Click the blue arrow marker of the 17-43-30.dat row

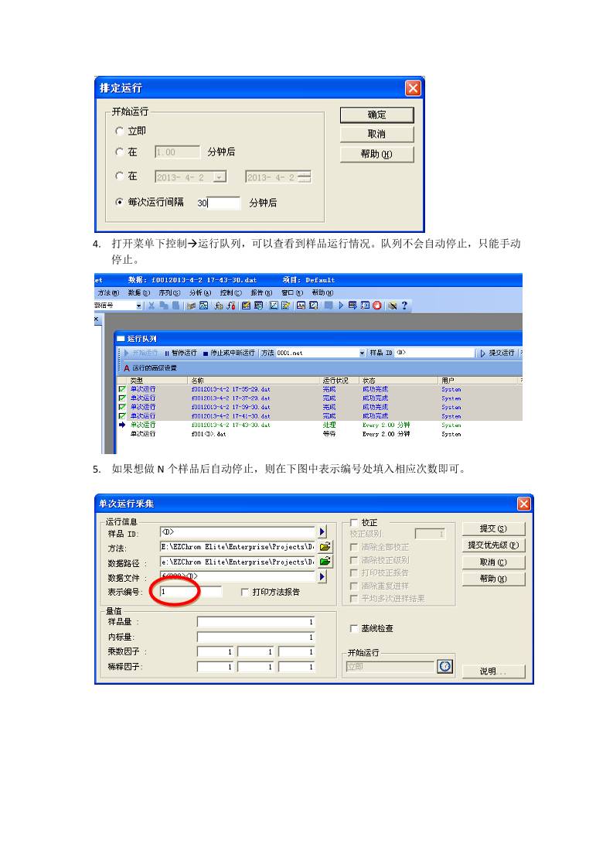[121, 425]
